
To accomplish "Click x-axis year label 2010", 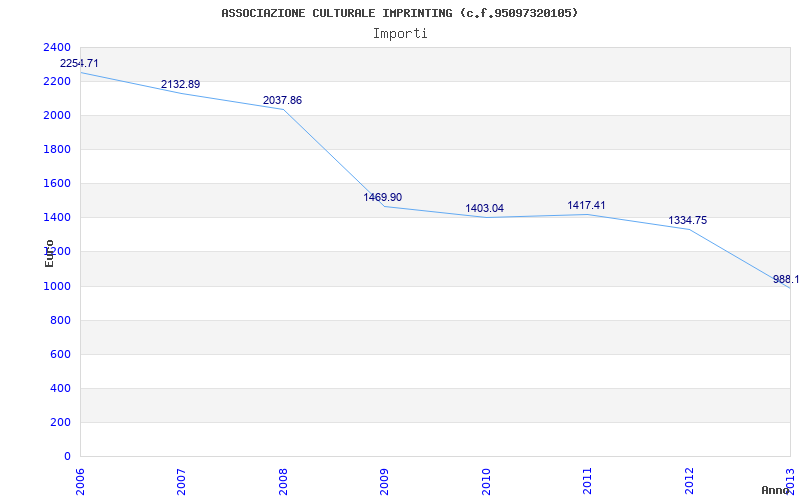I will click(x=486, y=482).
